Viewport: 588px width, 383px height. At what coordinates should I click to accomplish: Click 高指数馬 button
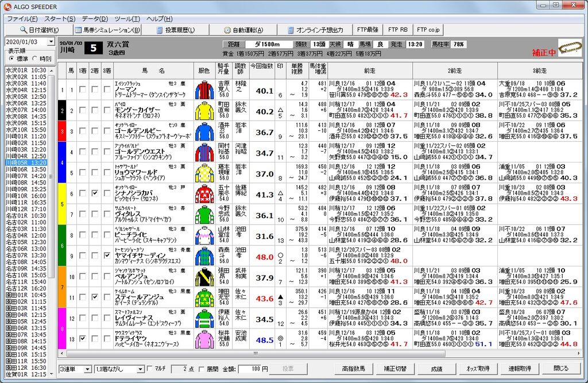coord(353,369)
